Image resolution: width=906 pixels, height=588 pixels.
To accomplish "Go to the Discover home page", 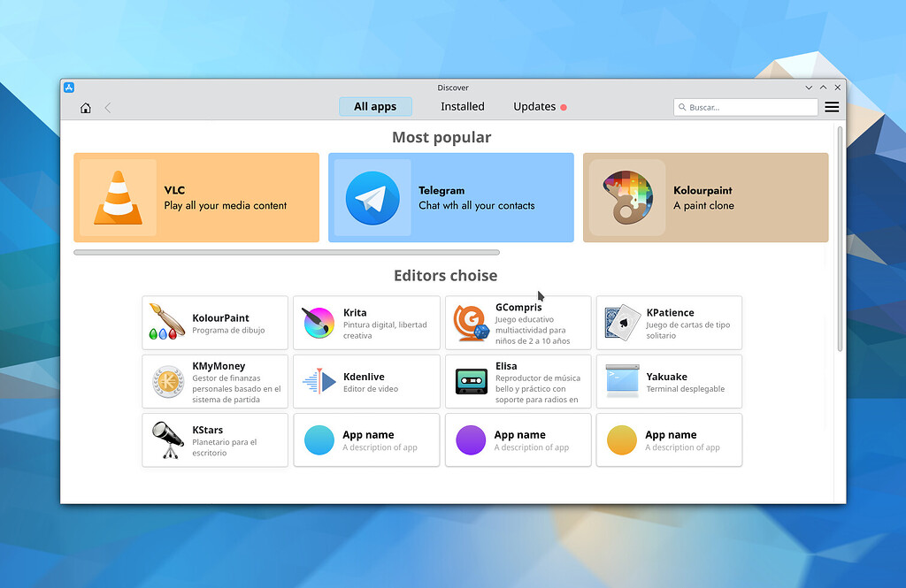I will (85, 106).
